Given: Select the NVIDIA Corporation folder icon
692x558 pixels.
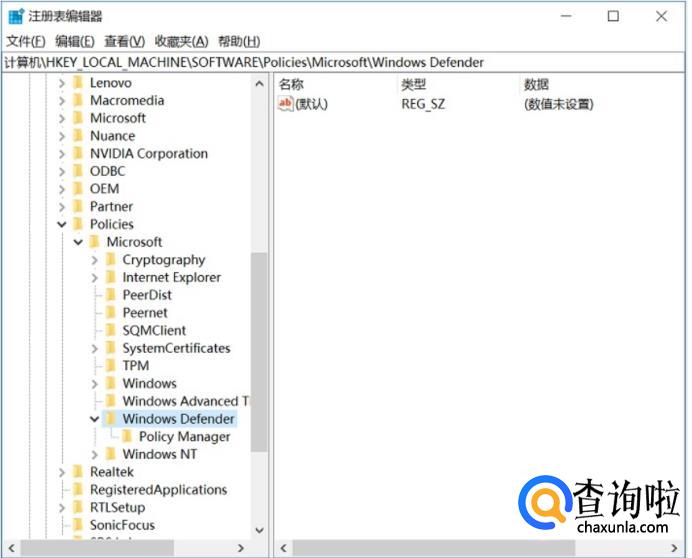Looking at the screenshot, I should [78, 153].
